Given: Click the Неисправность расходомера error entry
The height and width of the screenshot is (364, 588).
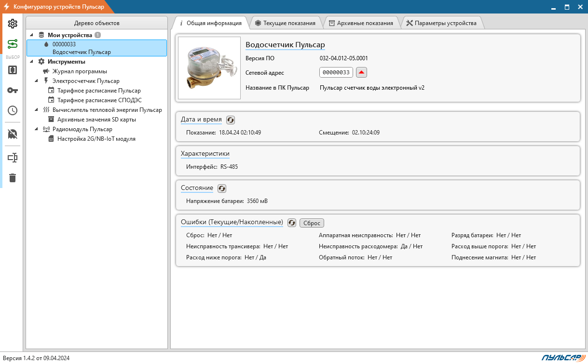Looking at the screenshot, I should click(x=371, y=246).
